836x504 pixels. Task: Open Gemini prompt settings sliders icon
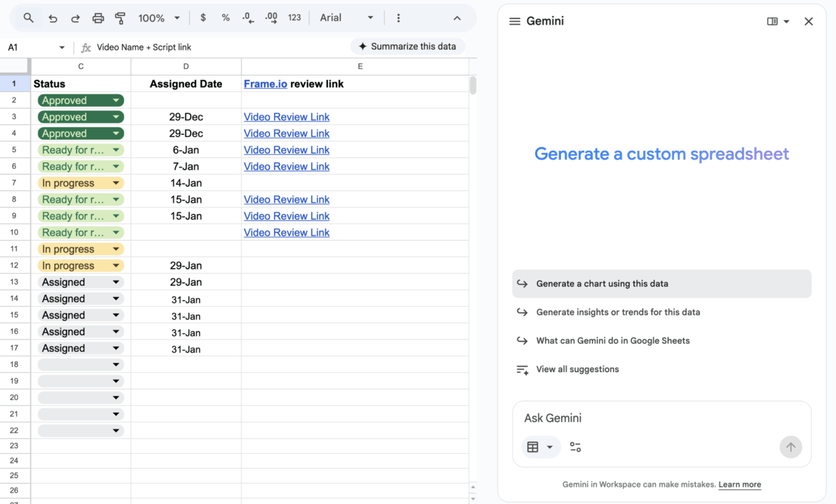(x=575, y=447)
